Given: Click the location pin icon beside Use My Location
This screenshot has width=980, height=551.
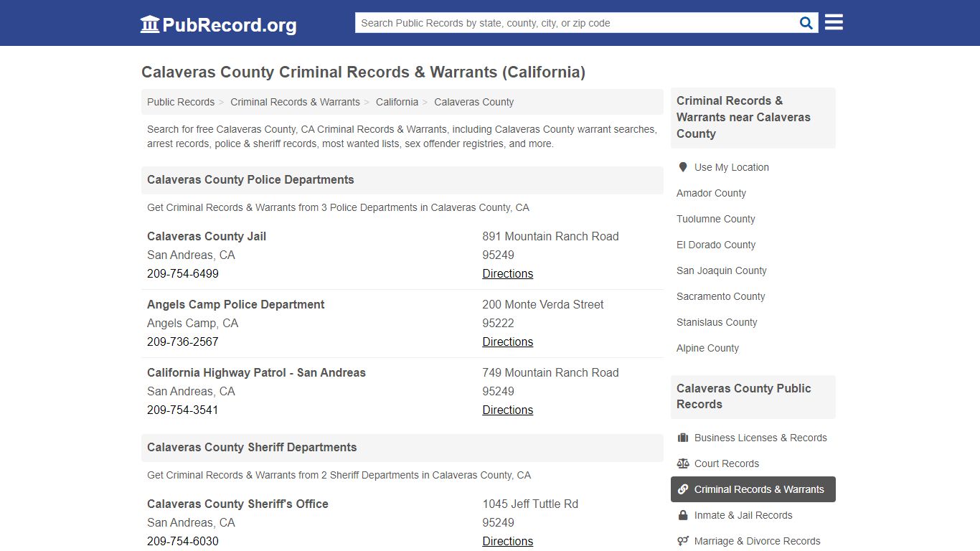Looking at the screenshot, I should click(x=683, y=167).
